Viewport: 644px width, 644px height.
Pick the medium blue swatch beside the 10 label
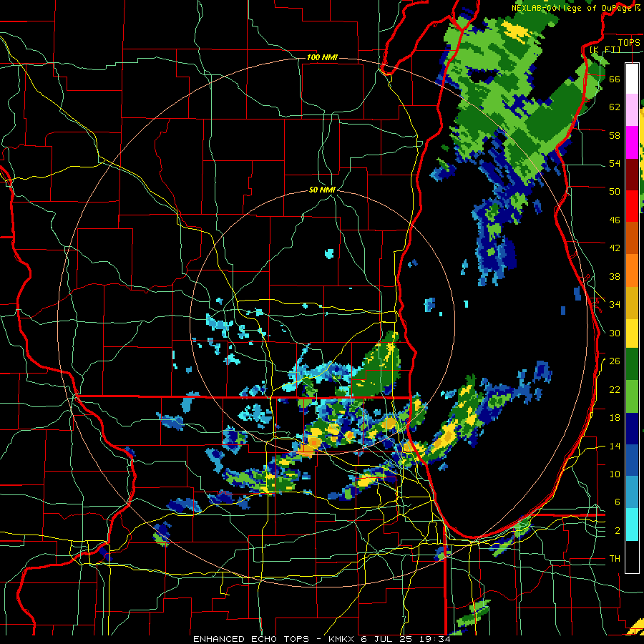point(632,460)
